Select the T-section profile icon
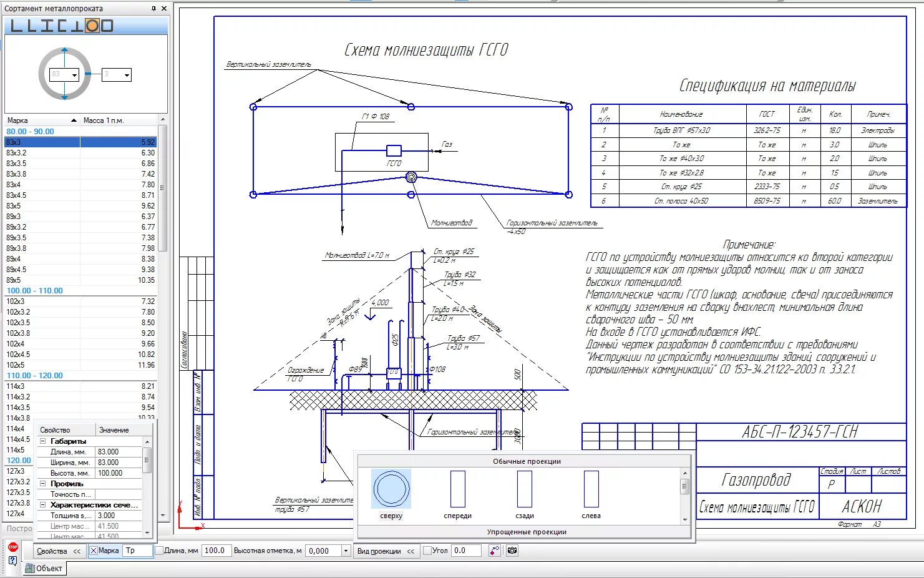924x578 pixels. pyautogui.click(x=77, y=26)
